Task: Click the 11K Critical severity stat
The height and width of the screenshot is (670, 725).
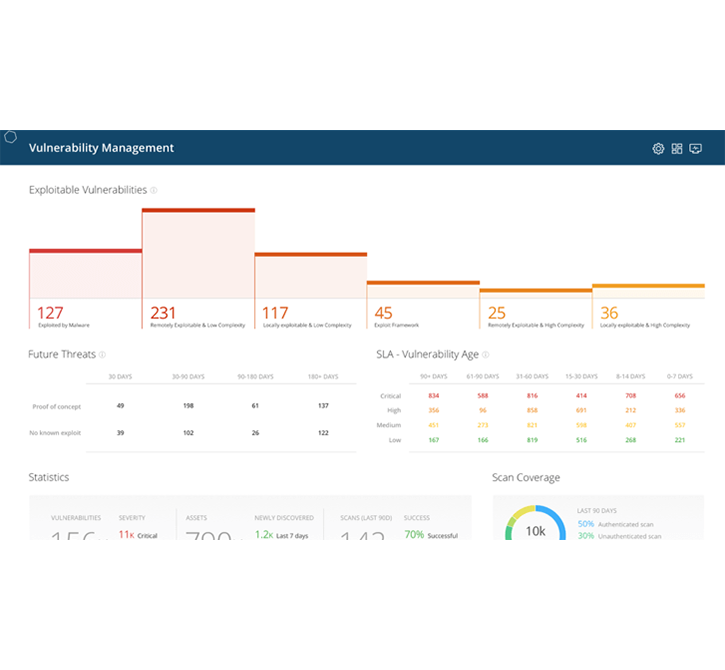Action: pyautogui.click(x=138, y=535)
